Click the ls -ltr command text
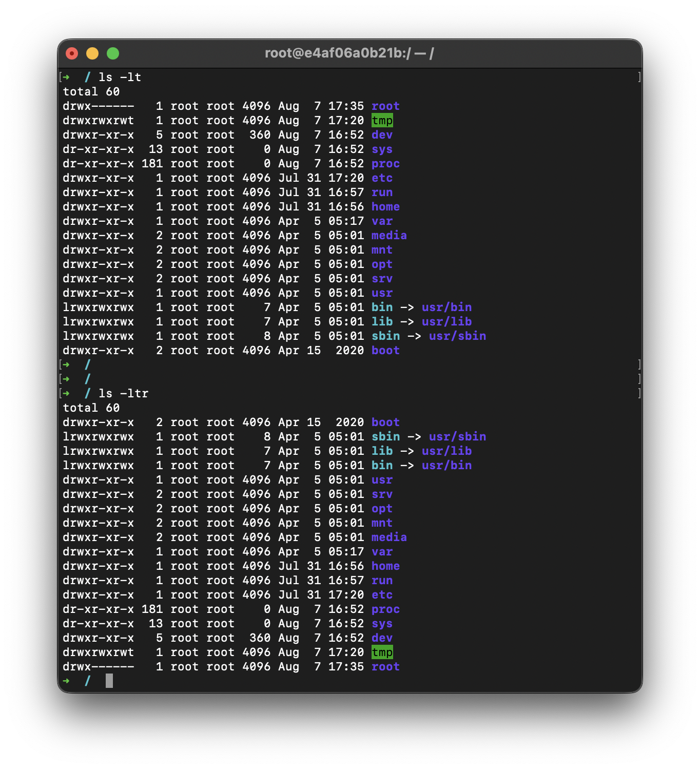Screen dimensions: 700x769 pos(123,393)
